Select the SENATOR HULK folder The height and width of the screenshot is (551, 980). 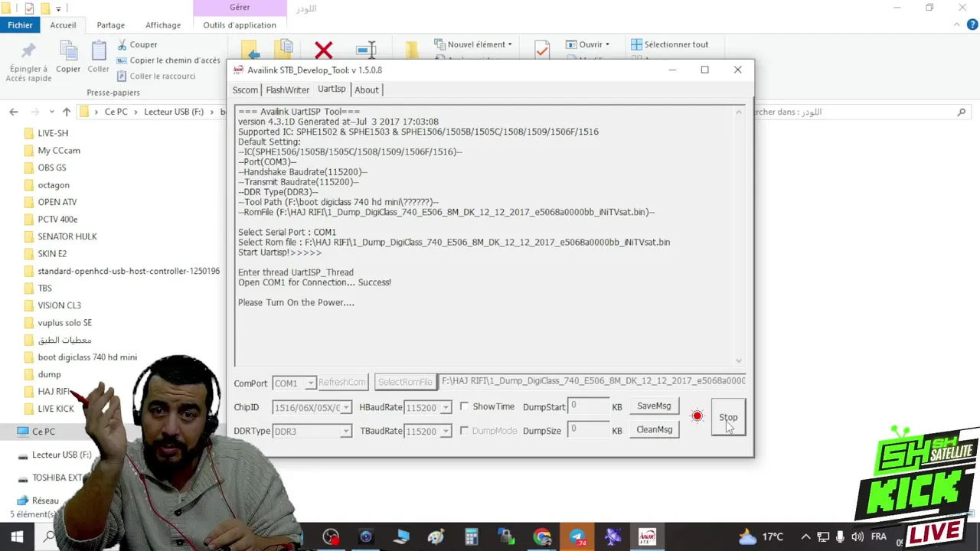click(x=67, y=236)
